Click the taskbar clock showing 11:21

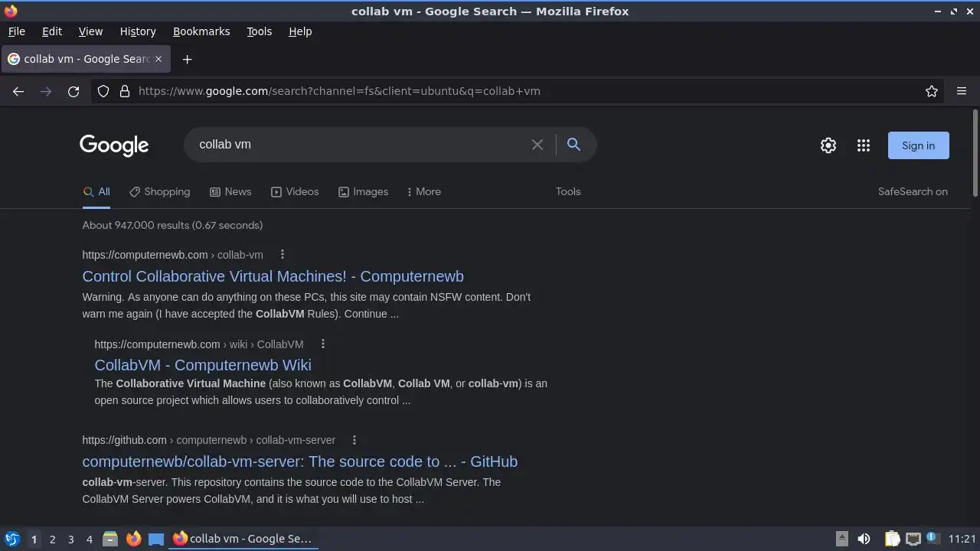pos(962,539)
